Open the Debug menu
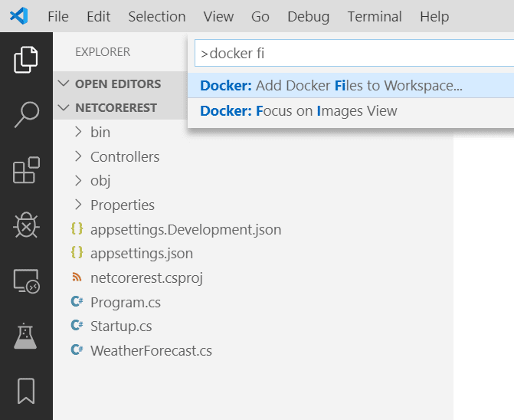The width and height of the screenshot is (514, 420). [308, 17]
